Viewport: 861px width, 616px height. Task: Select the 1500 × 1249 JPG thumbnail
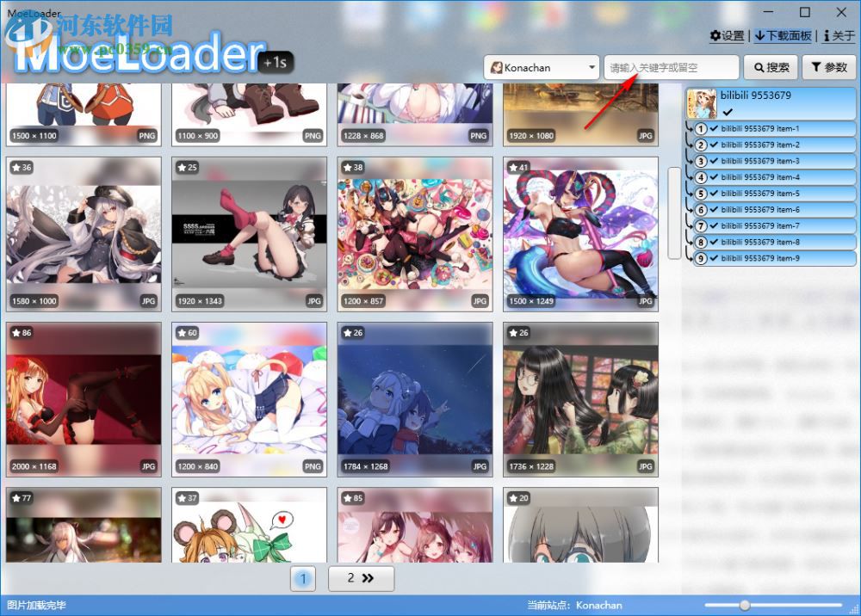[580, 234]
